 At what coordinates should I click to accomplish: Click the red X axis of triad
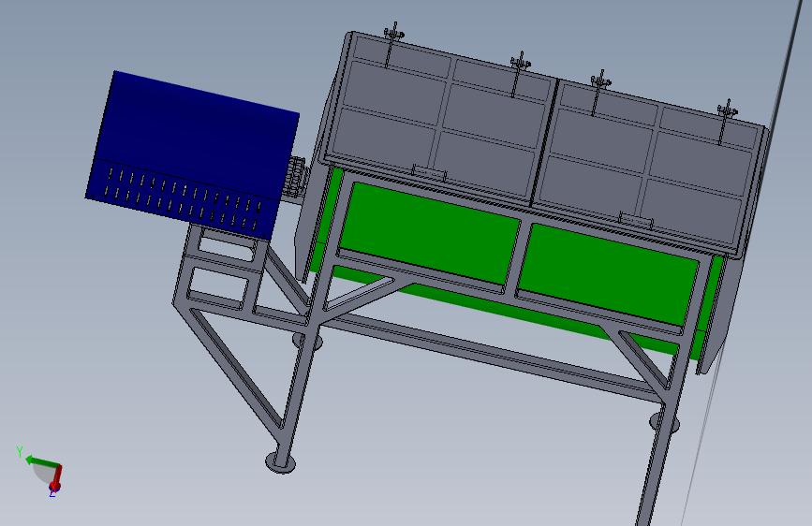click(57, 477)
